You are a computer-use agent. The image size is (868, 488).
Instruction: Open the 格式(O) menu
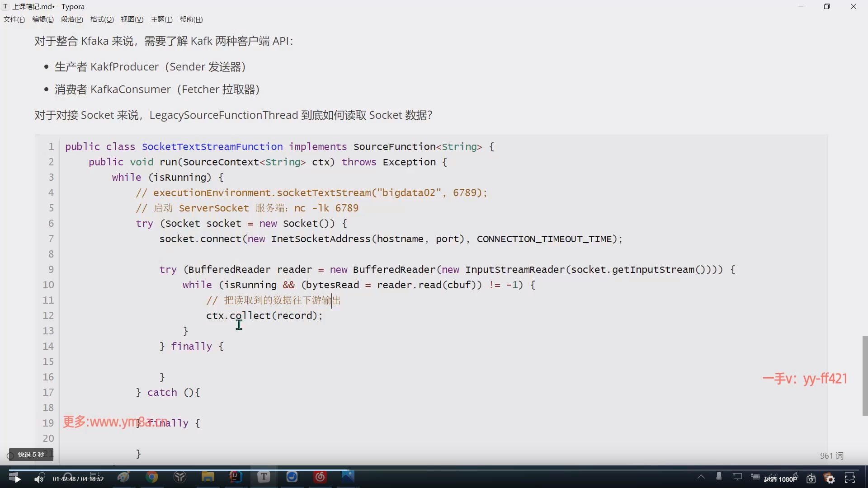[102, 19]
